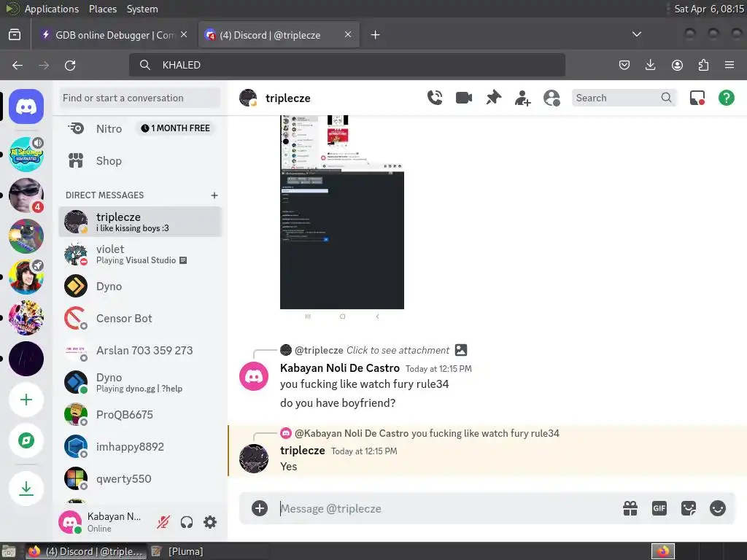
Task: Add friends to DM icon
Action: click(522, 98)
